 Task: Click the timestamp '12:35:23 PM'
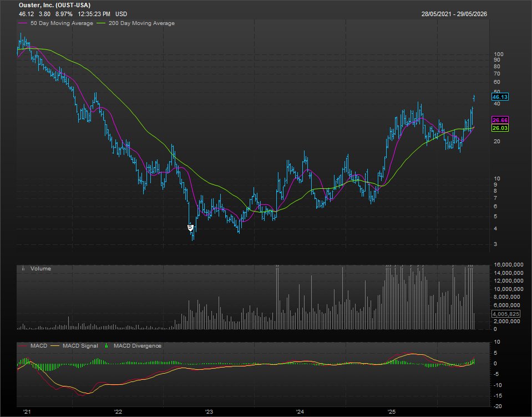tap(94, 14)
